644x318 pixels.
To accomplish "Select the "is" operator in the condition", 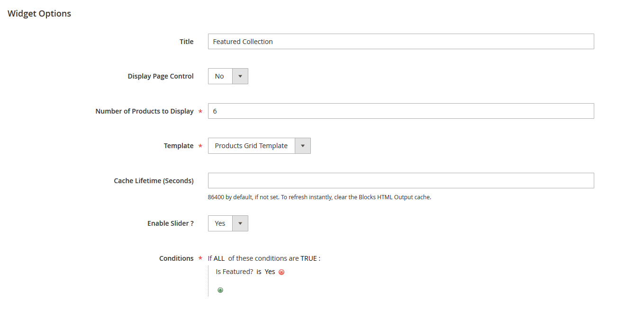I will [x=258, y=272].
